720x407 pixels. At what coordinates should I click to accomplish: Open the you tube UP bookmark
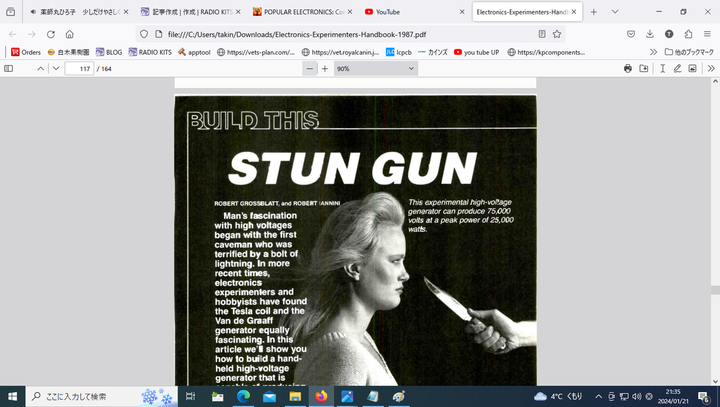[x=476, y=52]
